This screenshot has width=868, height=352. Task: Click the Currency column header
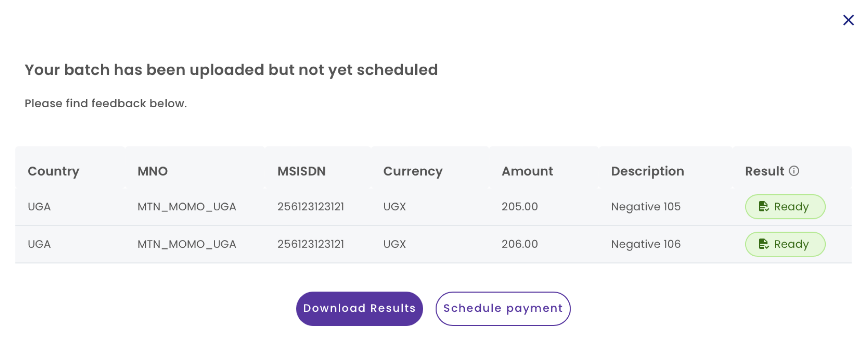pyautogui.click(x=413, y=171)
